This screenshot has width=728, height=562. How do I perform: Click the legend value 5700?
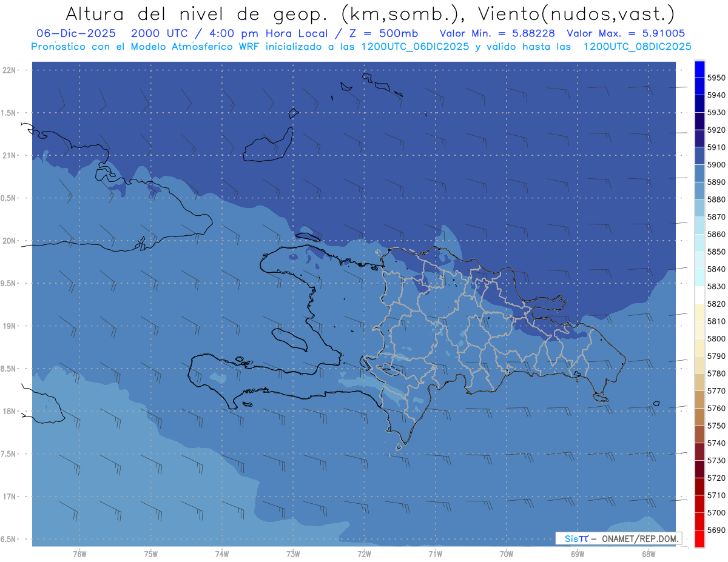[716, 512]
